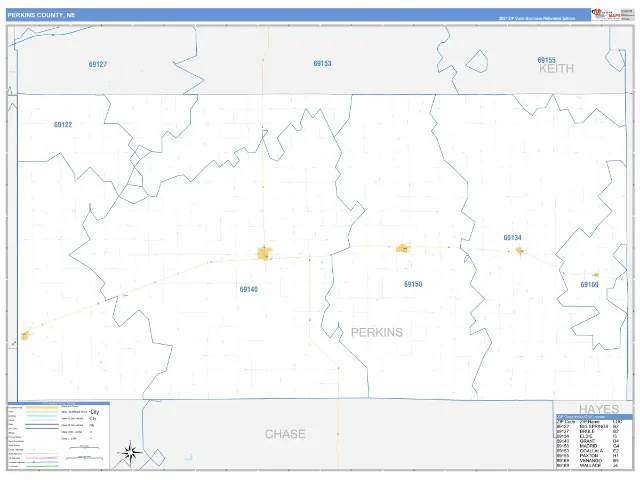Click the ZIP Code Business Reference Edition subtitle

[537, 18]
